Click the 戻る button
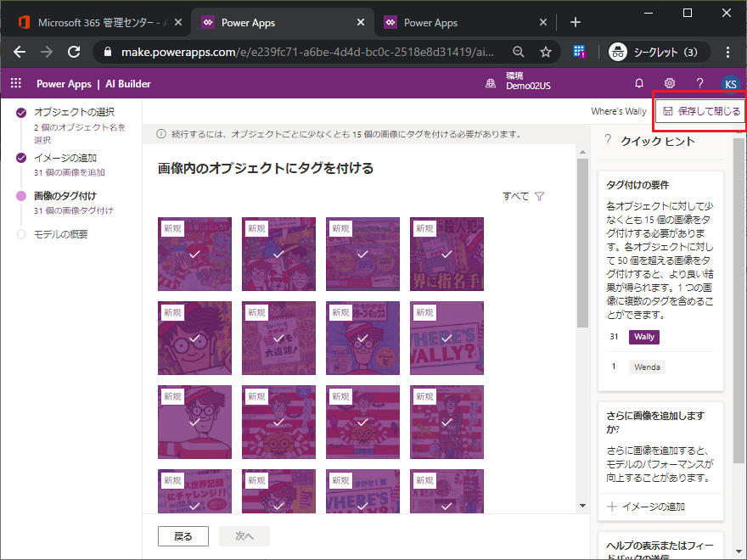 pyautogui.click(x=183, y=536)
